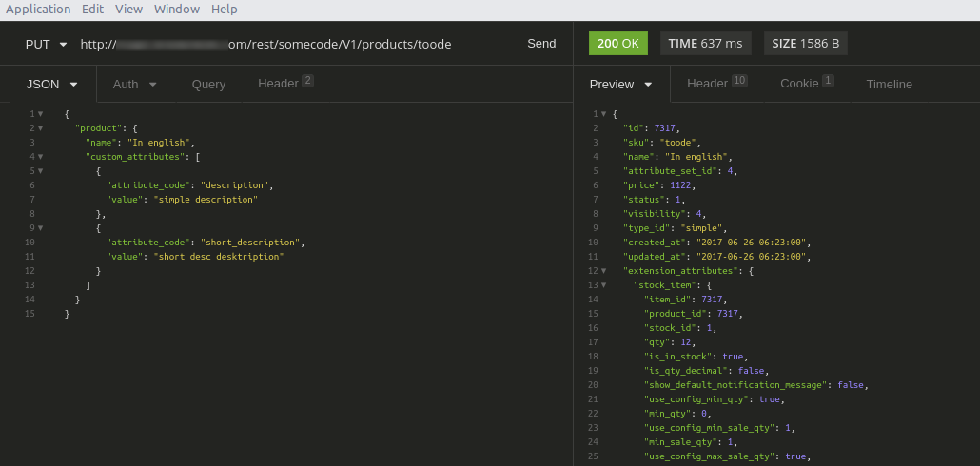Switch to the Cookie tab
The height and width of the screenshot is (466, 980).
click(807, 83)
